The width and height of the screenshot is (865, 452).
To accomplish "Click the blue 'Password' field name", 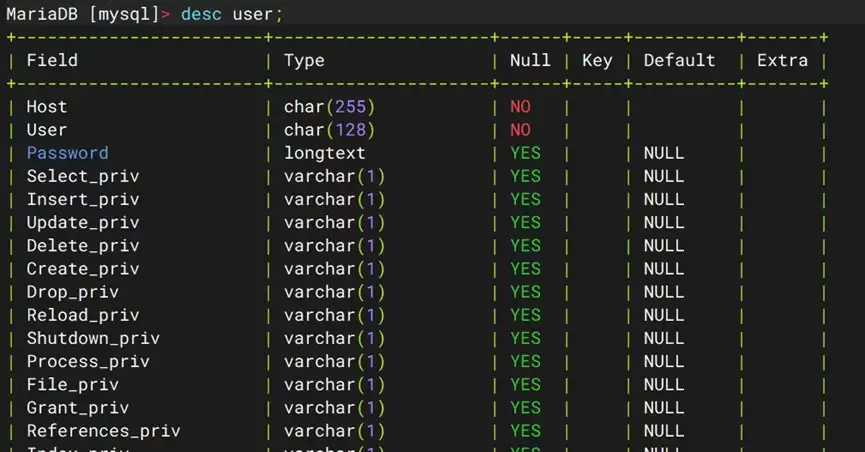I will [x=67, y=153].
